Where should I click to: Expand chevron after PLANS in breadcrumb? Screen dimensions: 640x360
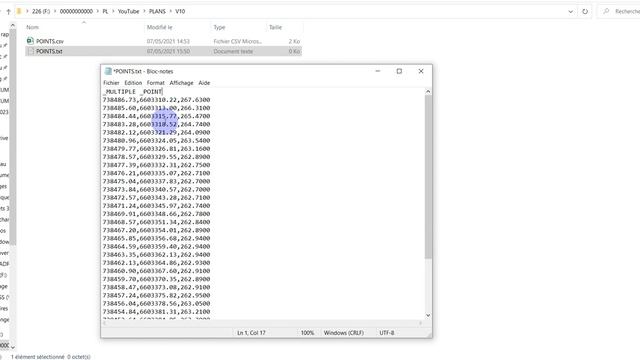[x=171, y=11]
